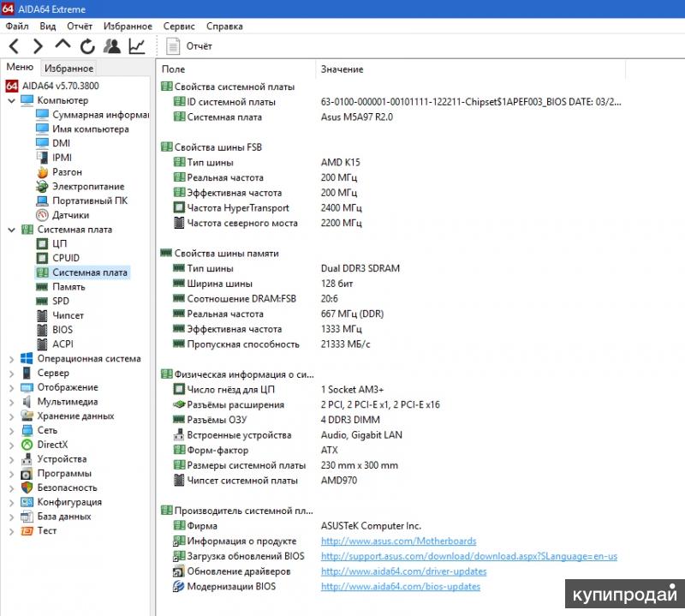Expand the Программы node
685x616 pixels.
[x=12, y=474]
